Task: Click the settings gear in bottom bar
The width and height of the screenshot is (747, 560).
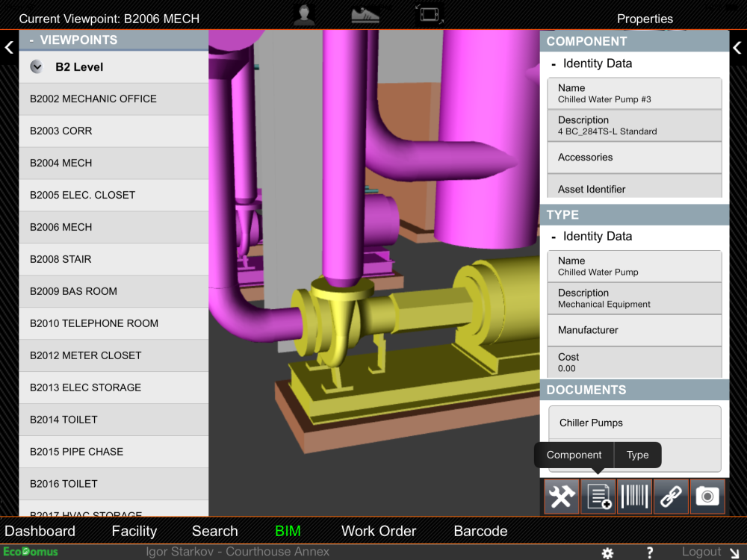Action: click(607, 553)
